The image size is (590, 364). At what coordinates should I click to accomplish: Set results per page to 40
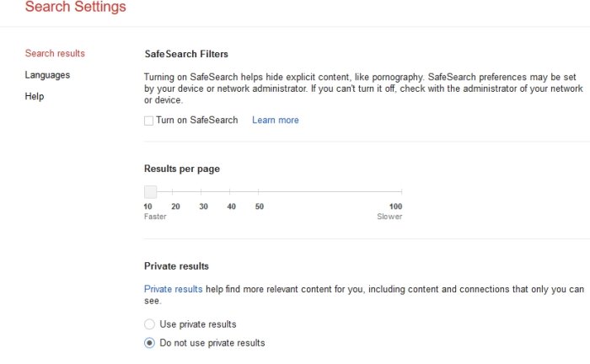[229, 192]
